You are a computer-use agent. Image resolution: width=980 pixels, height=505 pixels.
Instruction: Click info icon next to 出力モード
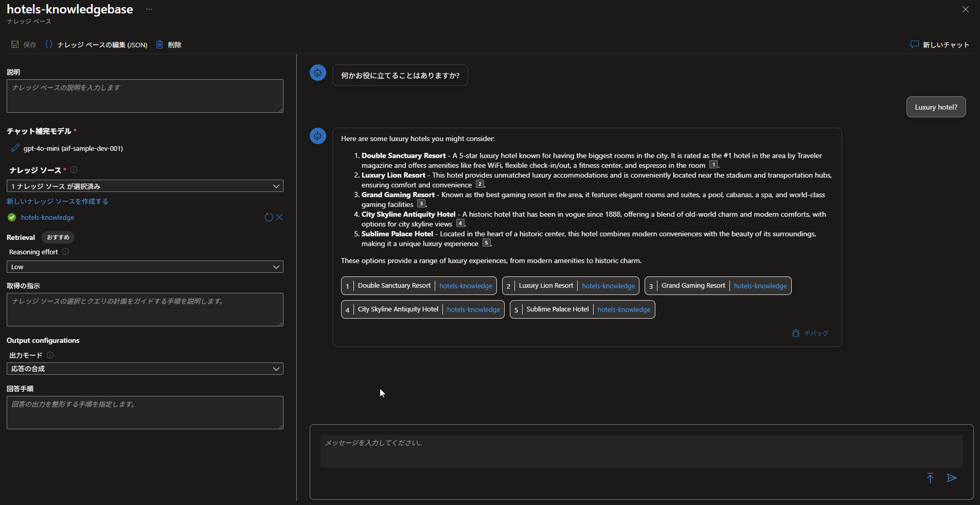point(50,355)
